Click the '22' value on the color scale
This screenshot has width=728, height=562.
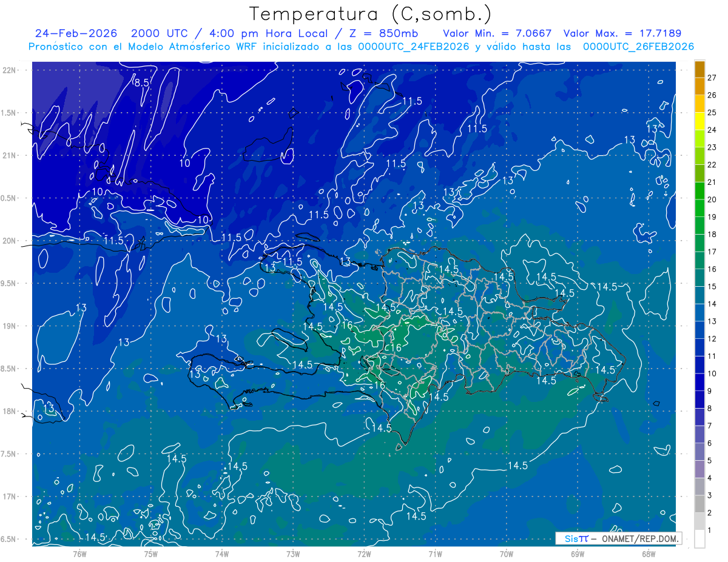click(x=712, y=164)
